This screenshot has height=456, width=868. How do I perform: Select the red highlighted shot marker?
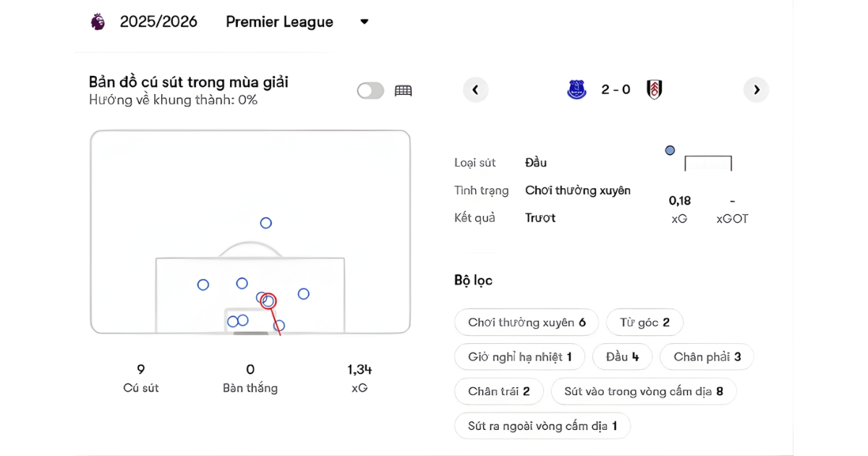pos(268,300)
